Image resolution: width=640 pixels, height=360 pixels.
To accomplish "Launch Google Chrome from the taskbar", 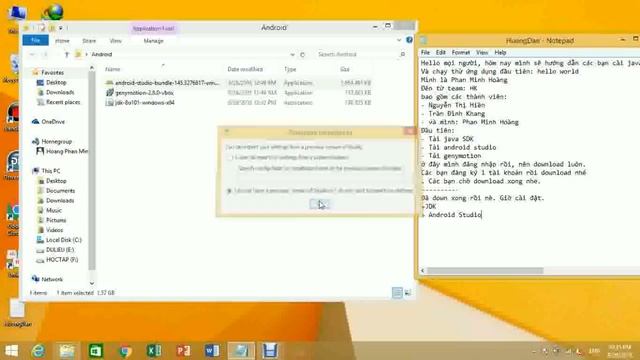I will [x=125, y=351].
